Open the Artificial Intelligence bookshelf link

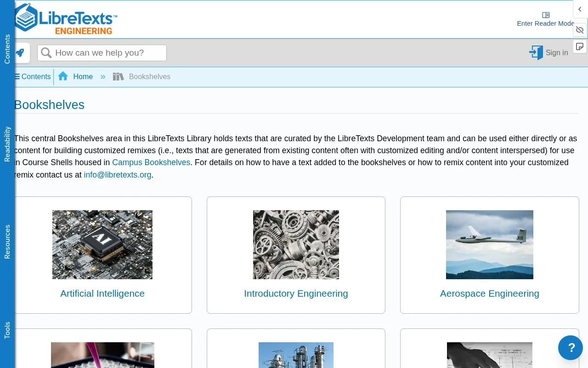102,293
